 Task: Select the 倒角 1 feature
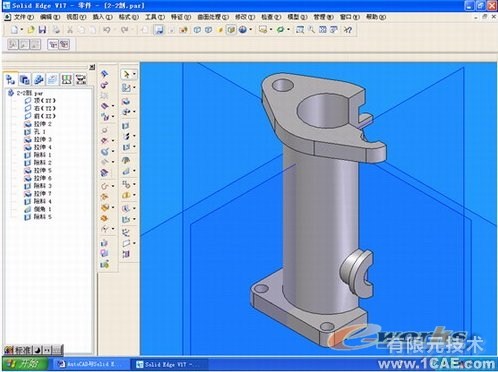(x=38, y=209)
